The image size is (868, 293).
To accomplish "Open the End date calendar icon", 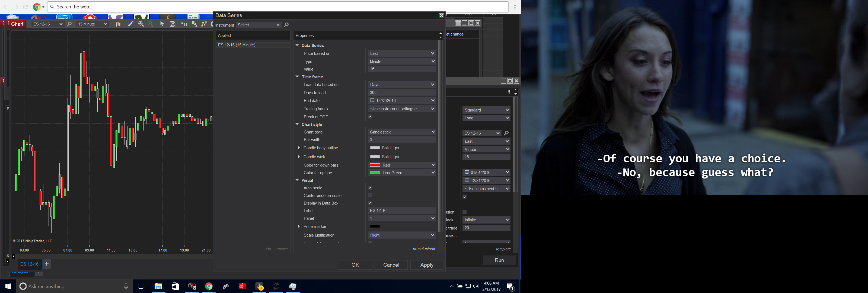I will click(372, 100).
